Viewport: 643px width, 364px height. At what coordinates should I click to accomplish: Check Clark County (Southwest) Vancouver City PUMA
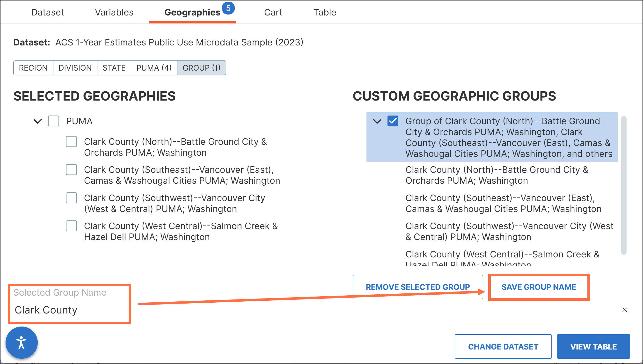click(72, 198)
